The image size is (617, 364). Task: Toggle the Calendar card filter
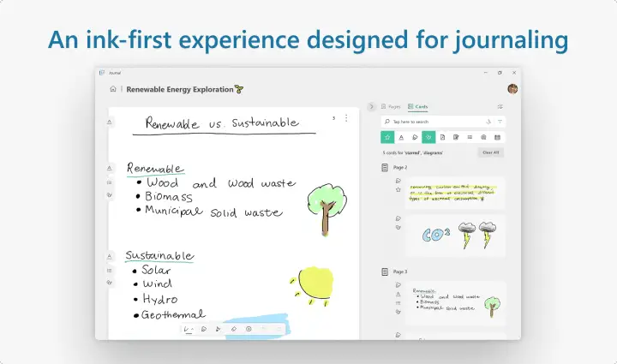[497, 137]
